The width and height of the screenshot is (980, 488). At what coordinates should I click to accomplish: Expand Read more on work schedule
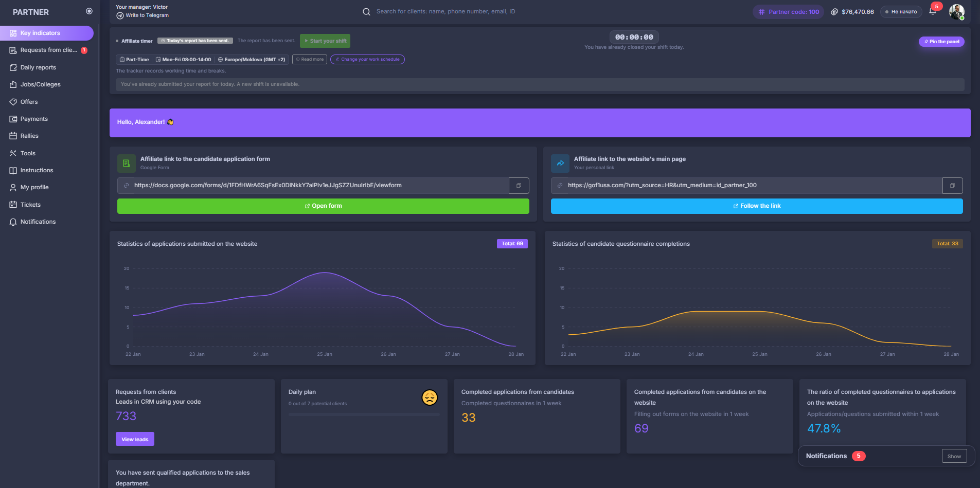click(x=310, y=60)
